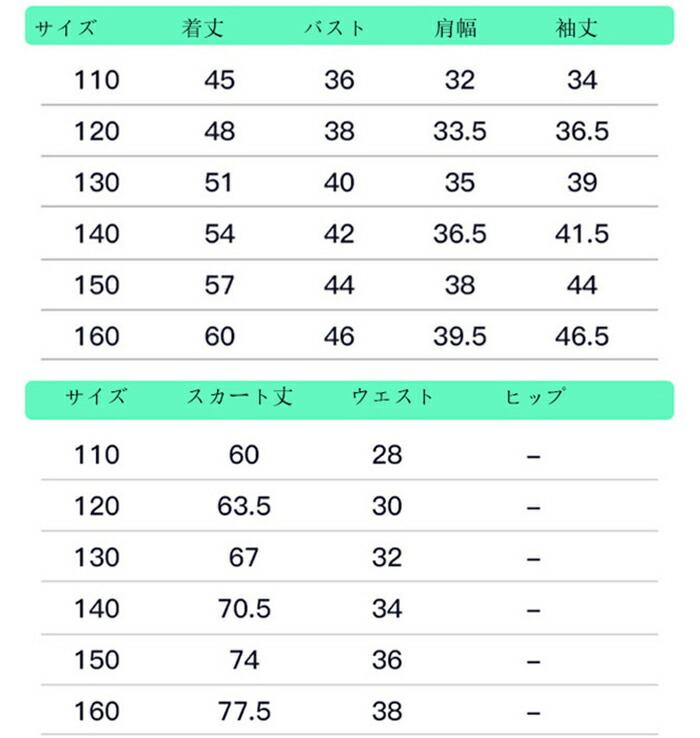Image resolution: width=700 pixels, height=738 pixels.
Task: Click the 着丈 column header
Action: click(202, 28)
